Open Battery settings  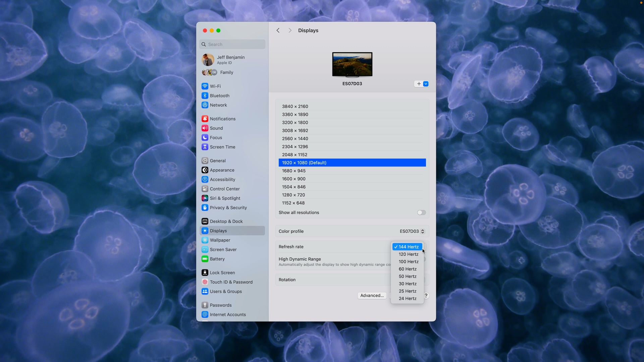point(217,259)
